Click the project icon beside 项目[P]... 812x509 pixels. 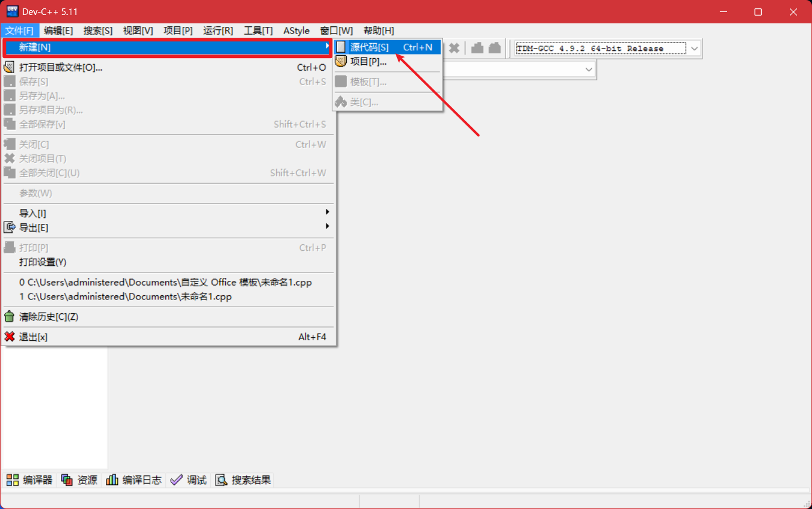341,61
